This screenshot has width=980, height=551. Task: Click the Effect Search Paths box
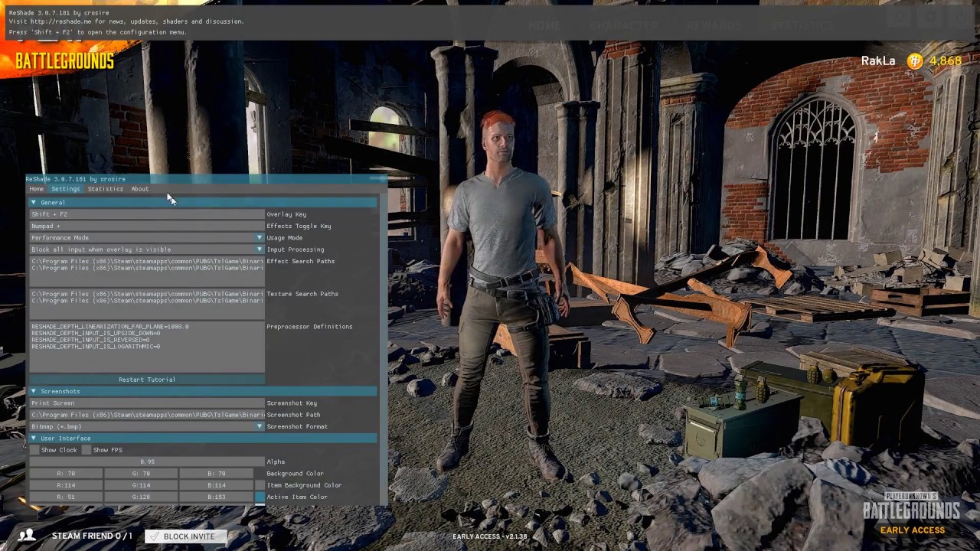click(147, 271)
